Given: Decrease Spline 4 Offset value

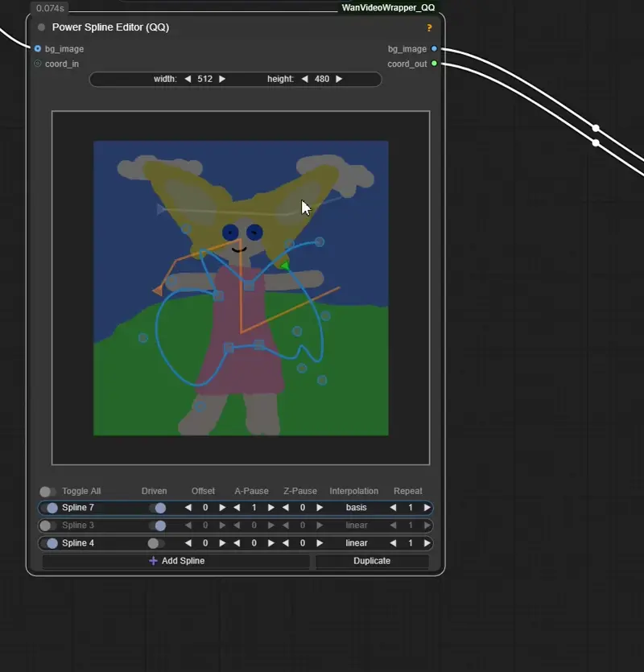Looking at the screenshot, I should tap(188, 543).
